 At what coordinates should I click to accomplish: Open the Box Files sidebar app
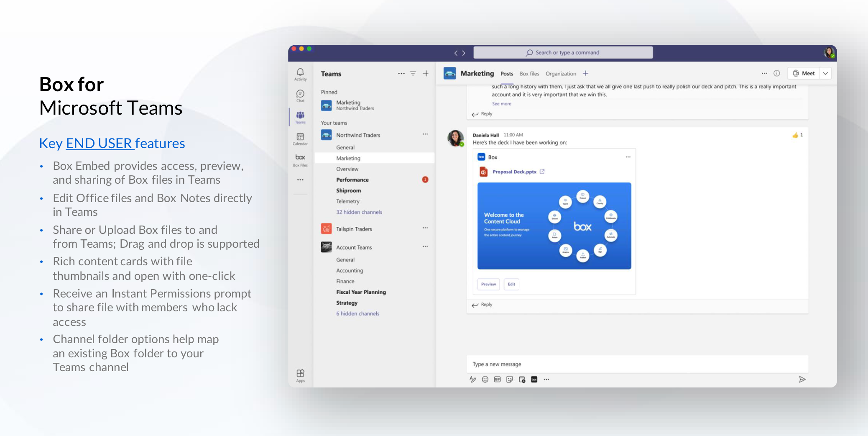300,160
